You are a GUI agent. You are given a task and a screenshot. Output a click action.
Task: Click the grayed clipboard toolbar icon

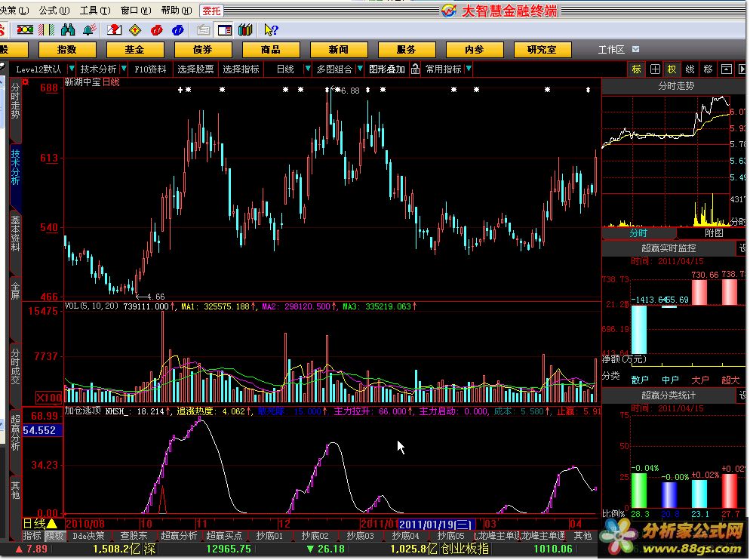[x=203, y=30]
